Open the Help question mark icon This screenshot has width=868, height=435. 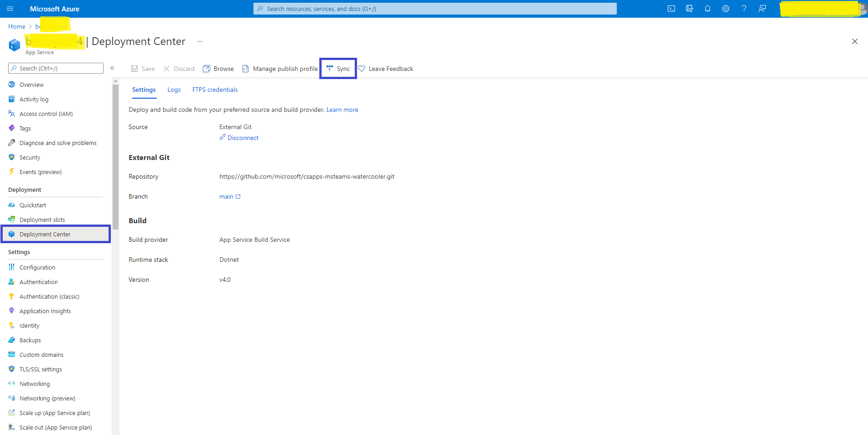[744, 9]
